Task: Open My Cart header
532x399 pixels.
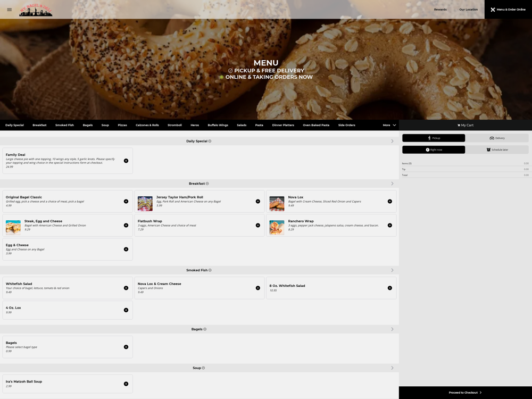Action: (465, 125)
